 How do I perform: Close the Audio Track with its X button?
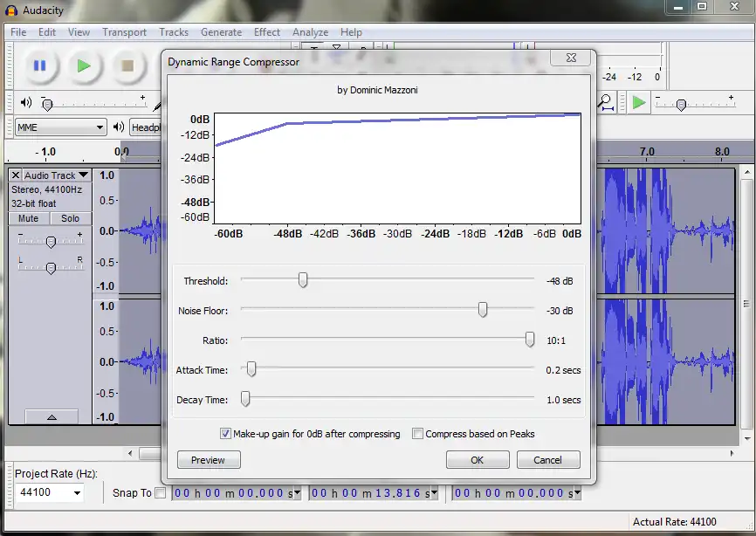pos(16,175)
